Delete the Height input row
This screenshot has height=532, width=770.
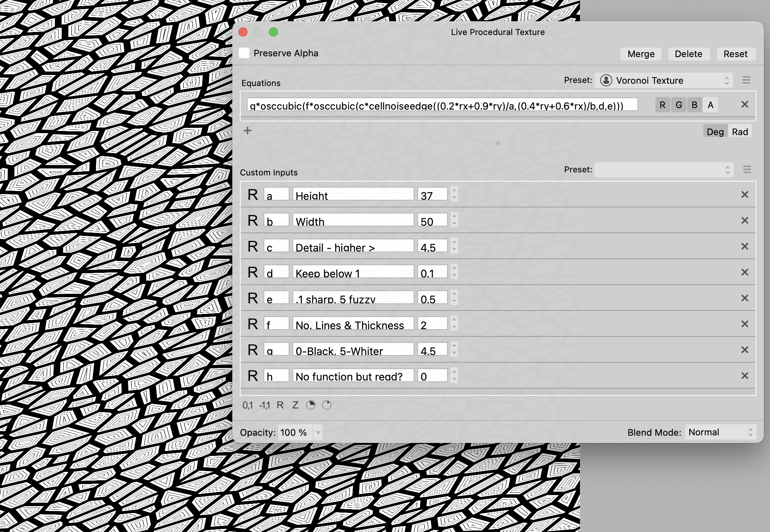click(745, 194)
